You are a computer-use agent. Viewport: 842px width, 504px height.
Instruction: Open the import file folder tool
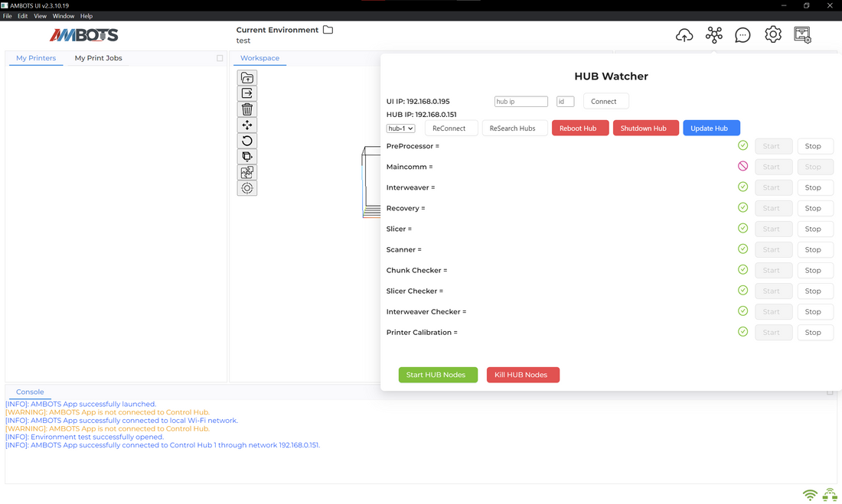pos(247,78)
